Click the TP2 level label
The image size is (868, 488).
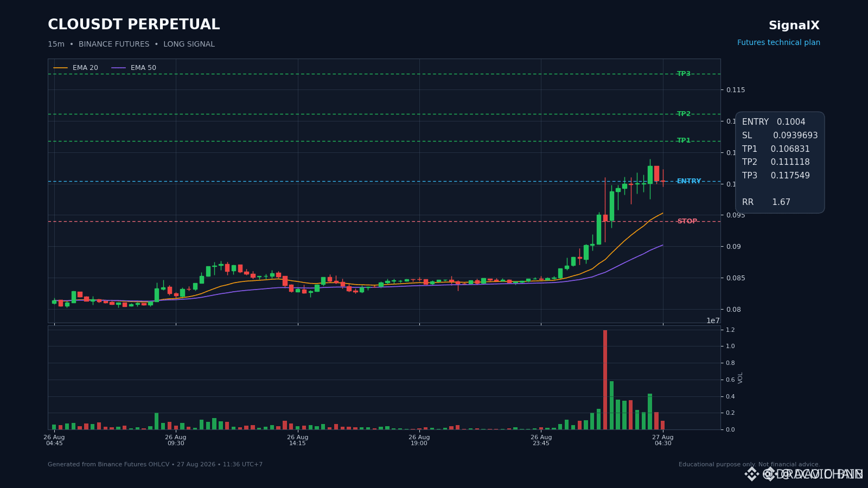pos(684,114)
